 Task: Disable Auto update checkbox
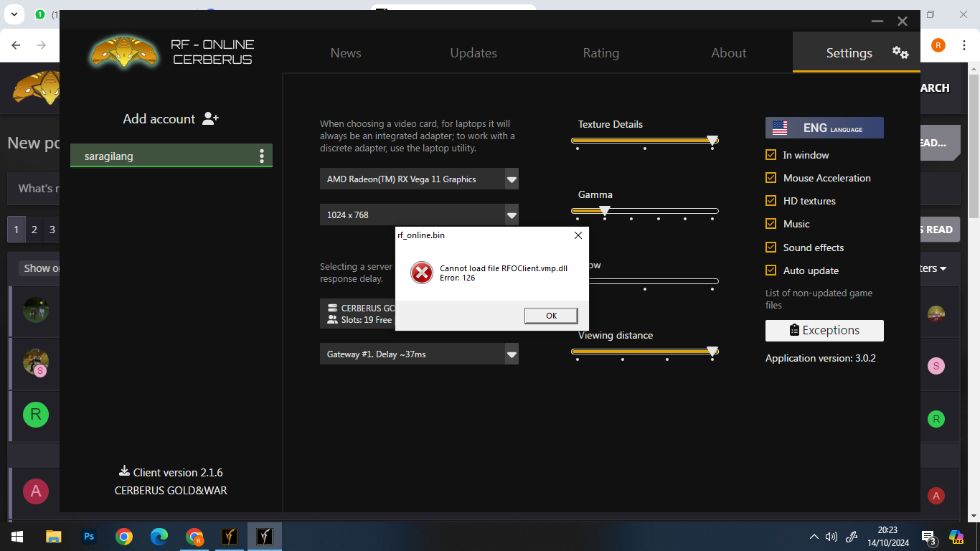(771, 270)
